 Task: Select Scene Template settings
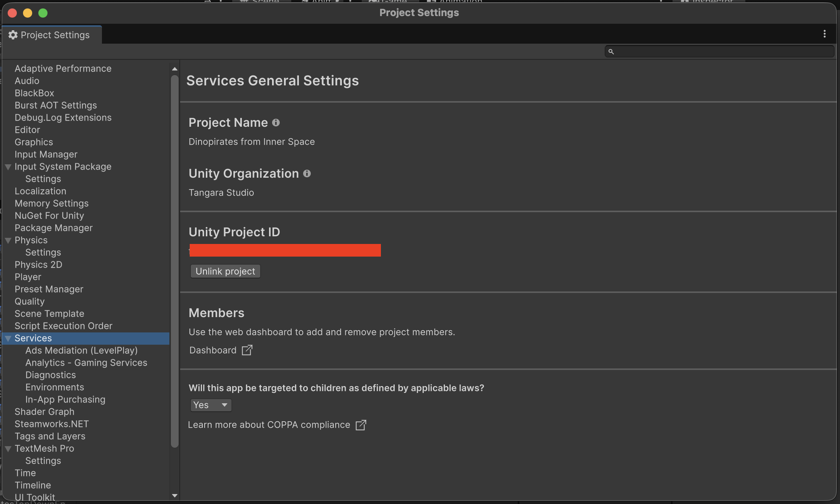[49, 314]
